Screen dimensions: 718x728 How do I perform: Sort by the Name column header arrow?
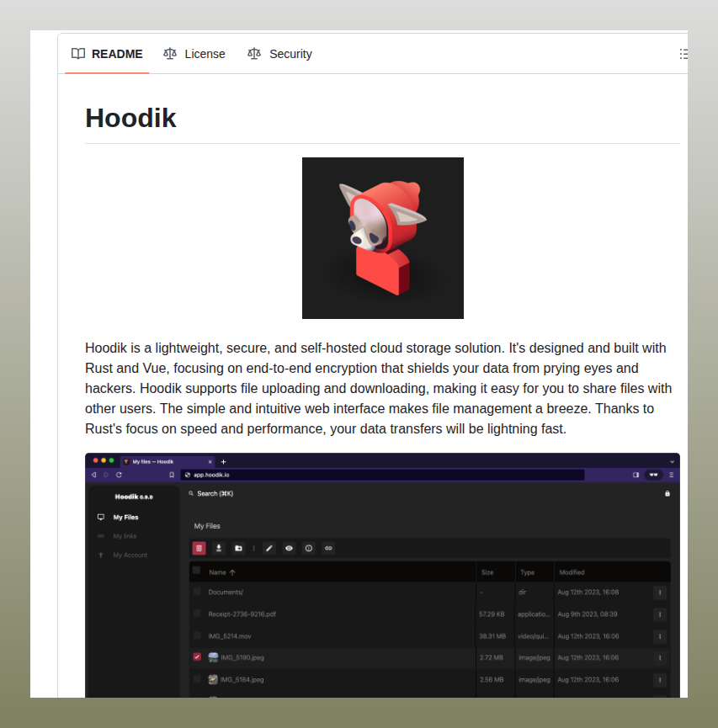click(232, 572)
